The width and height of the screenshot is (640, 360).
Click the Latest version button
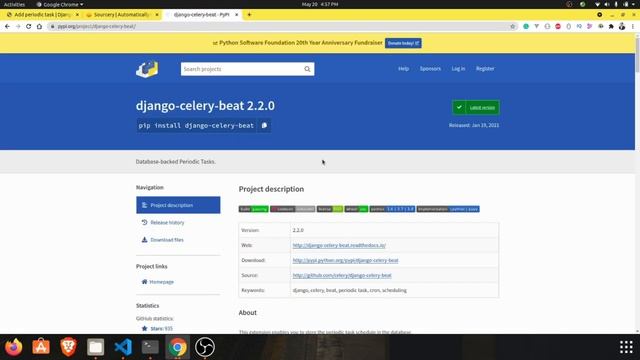click(x=476, y=107)
